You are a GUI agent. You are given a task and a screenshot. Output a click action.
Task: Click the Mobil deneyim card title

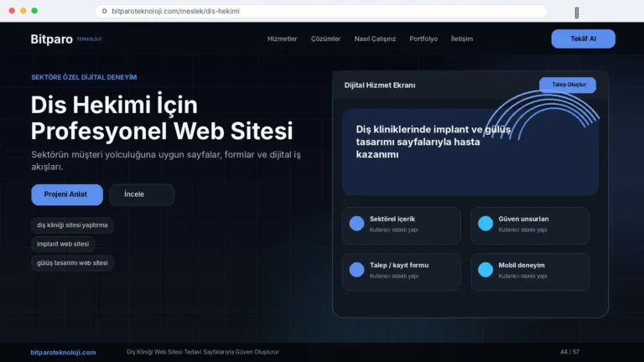522,265
